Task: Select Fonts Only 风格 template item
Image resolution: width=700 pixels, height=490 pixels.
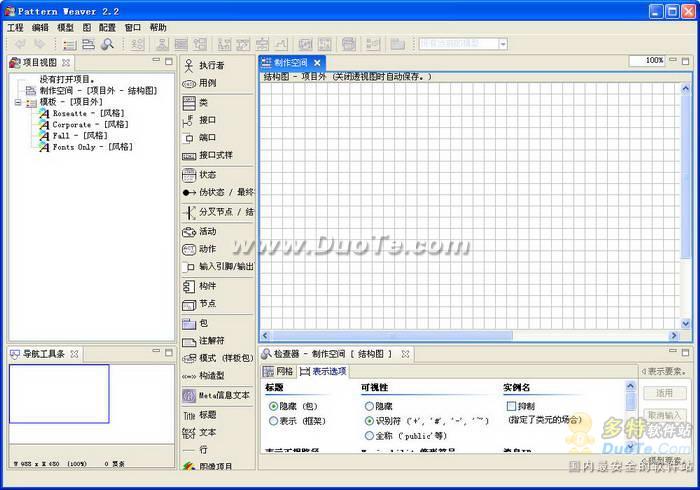Action: 87,147
